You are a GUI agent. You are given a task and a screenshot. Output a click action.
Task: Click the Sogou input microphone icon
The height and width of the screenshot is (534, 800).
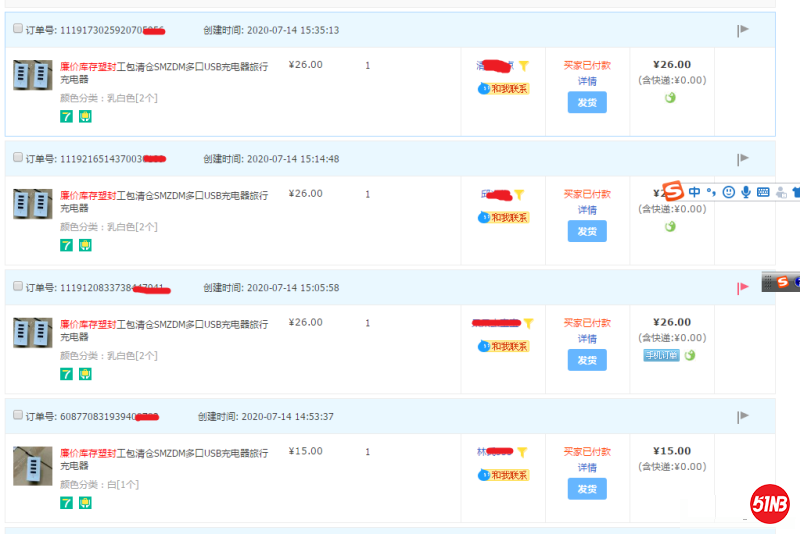pos(745,191)
